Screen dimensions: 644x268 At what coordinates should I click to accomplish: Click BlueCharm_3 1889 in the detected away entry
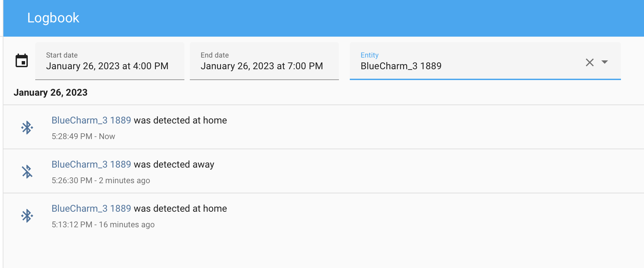(91, 164)
